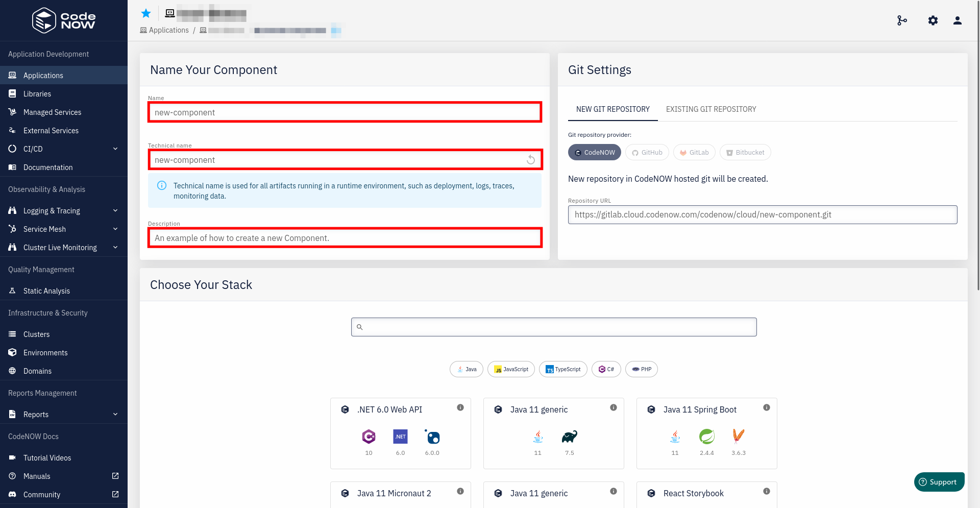Open Libraries sidebar item
This screenshot has height=508, width=980.
click(x=64, y=93)
